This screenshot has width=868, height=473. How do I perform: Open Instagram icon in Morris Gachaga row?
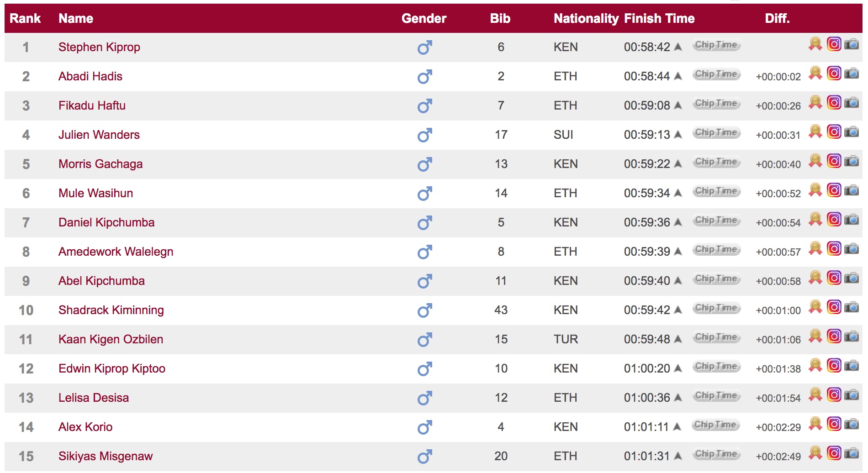834,161
